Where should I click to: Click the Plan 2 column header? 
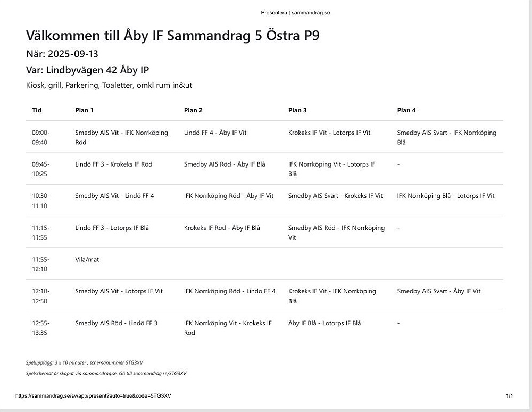tap(193, 110)
